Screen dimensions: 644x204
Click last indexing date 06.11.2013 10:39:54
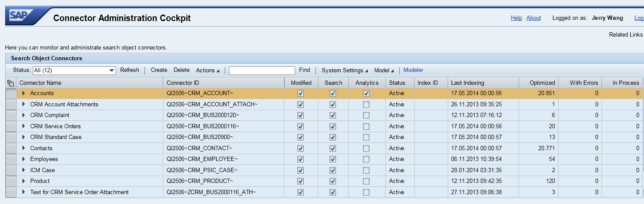coord(476,159)
